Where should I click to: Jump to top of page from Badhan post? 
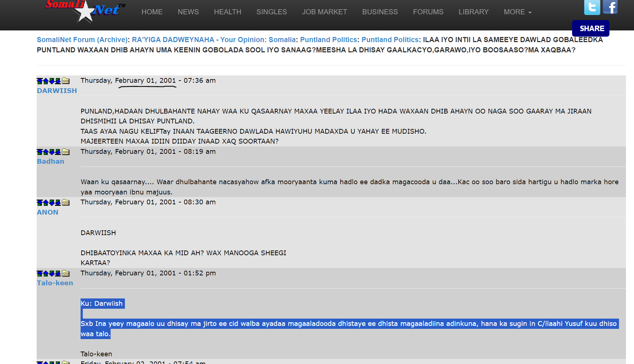pyautogui.click(x=40, y=152)
